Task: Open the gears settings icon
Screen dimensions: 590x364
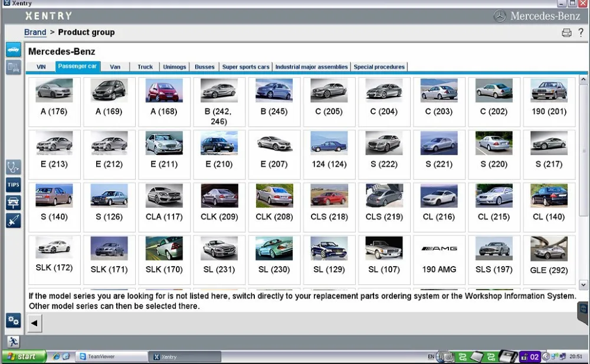Action: pos(13,320)
